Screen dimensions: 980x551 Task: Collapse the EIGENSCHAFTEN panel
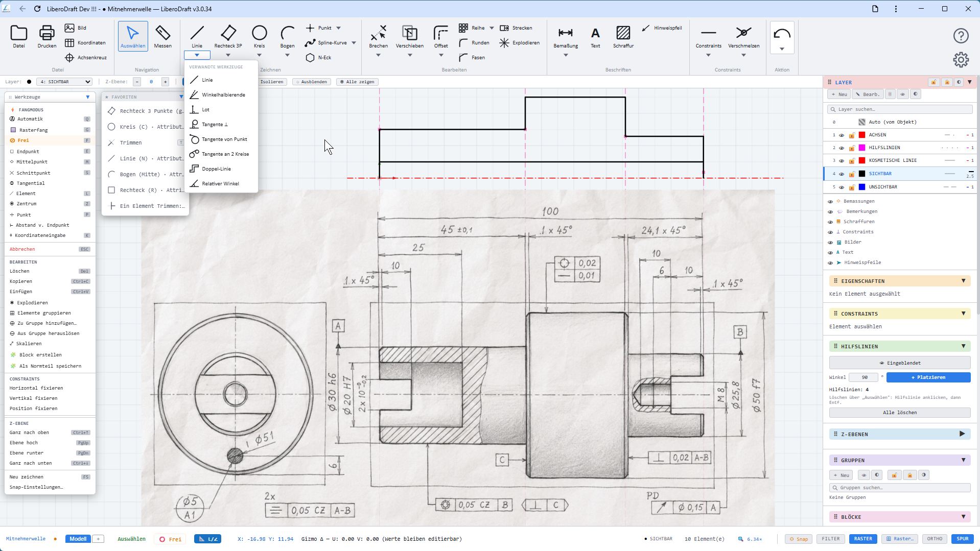964,281
